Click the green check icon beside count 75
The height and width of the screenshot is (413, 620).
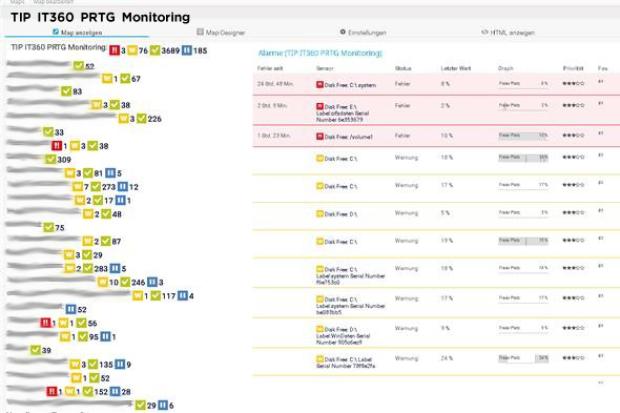pyautogui.click(x=49, y=227)
